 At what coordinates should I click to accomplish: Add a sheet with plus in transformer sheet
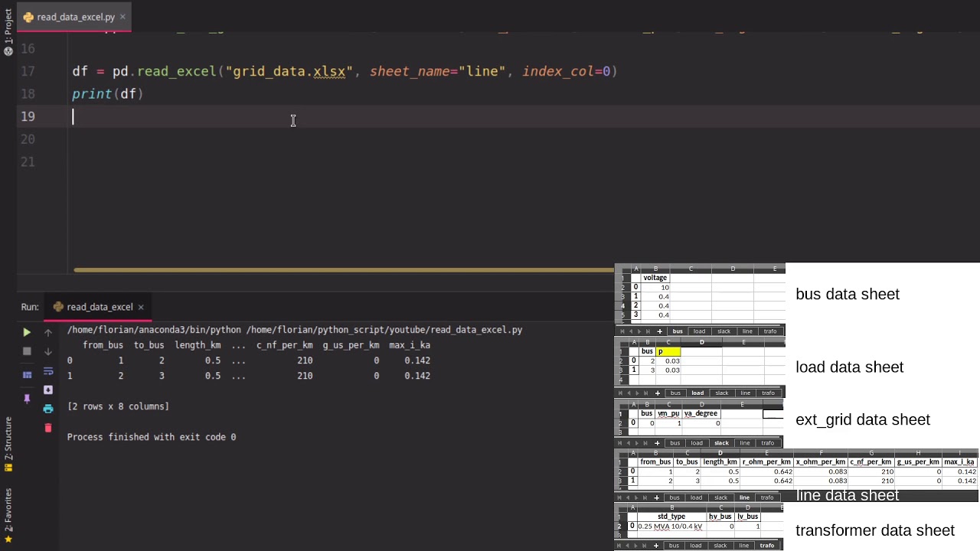(x=656, y=546)
